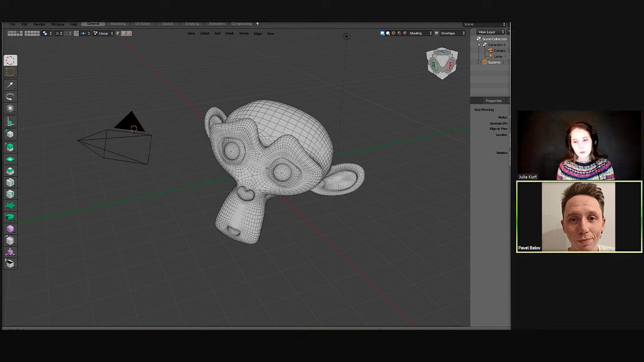This screenshot has height=362, width=644.
Task: Select the knife tool
Action: coord(10,194)
